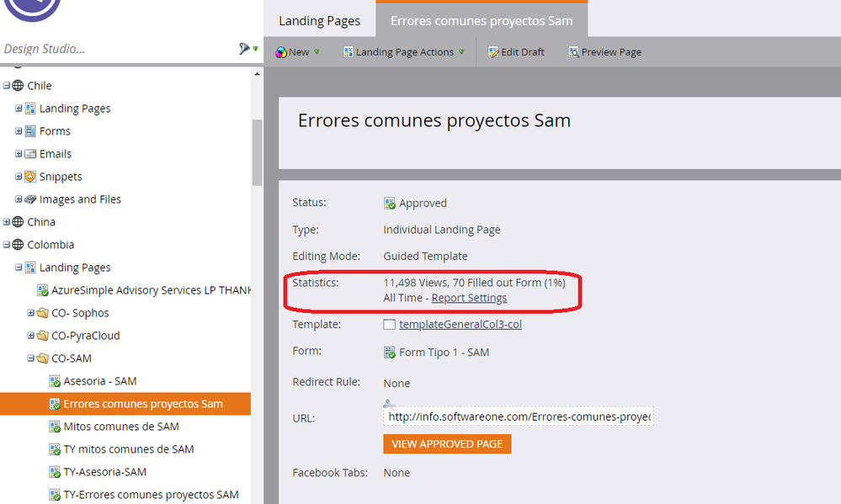Expand the Emails folder under Chile
The height and width of the screenshot is (504, 841).
coord(19,154)
